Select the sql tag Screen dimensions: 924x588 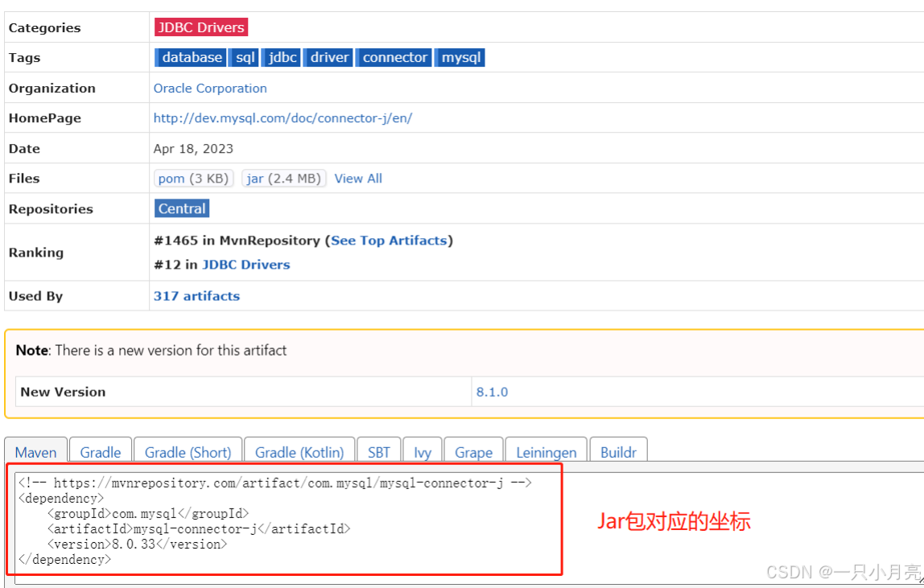244,57
